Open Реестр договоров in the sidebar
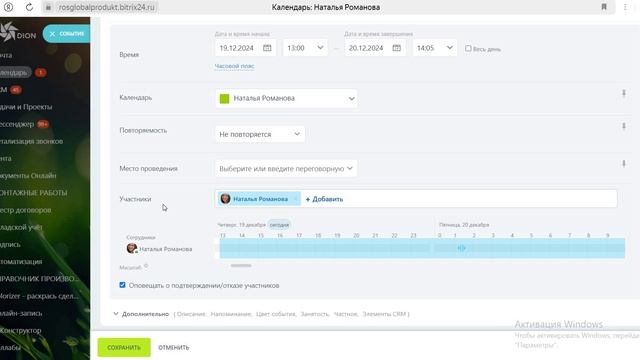This screenshot has height=360, width=640. point(26,210)
